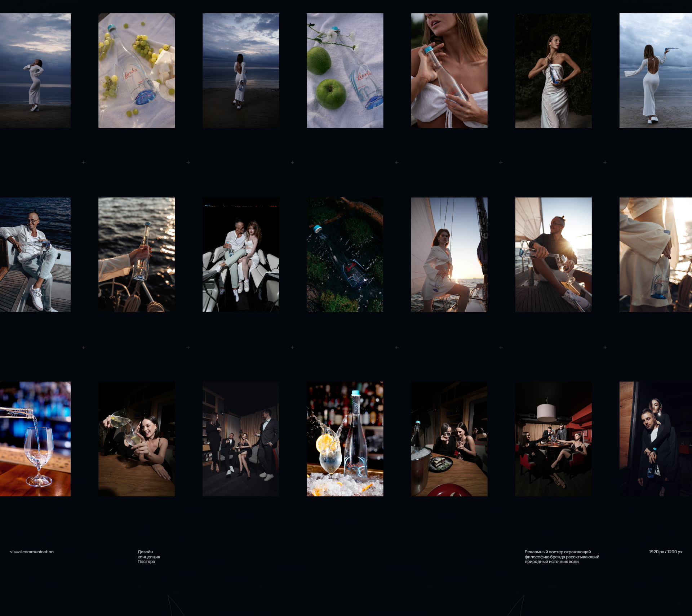
Task: Click the couple sitting on boat seats
Action: (241, 254)
